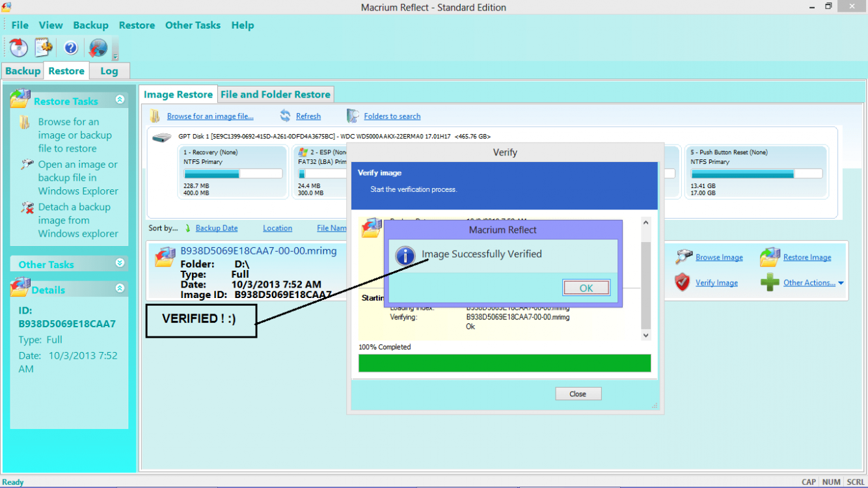Click the Browse Image magnifier icon
The image size is (868, 488).
coord(683,256)
